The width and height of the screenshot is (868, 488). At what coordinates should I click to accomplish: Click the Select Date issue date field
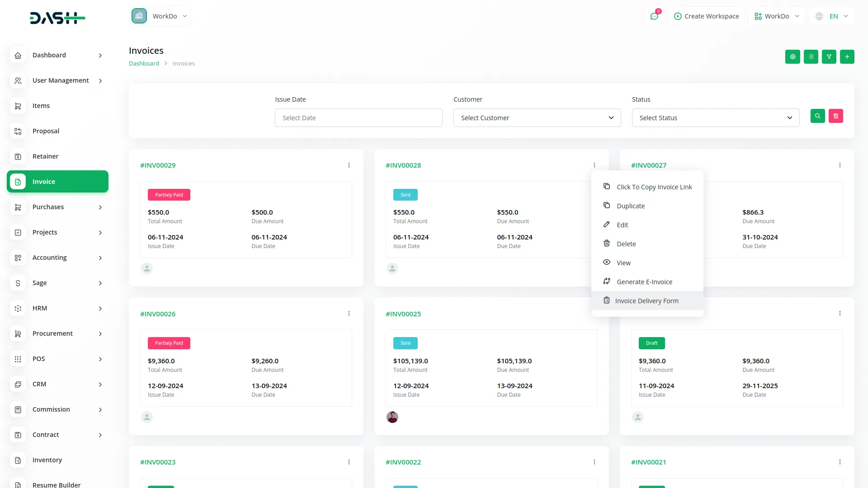[359, 117]
